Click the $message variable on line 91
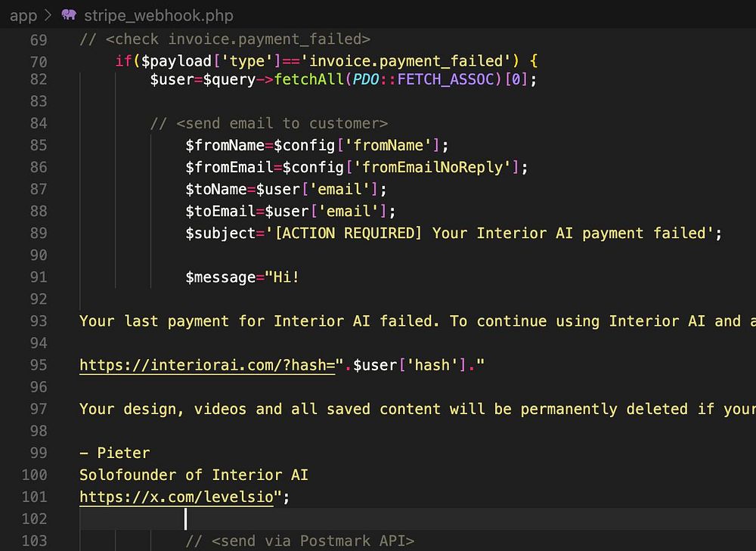The image size is (756, 551). pos(220,277)
